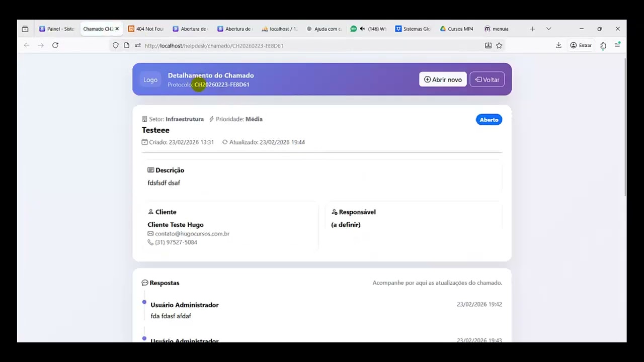This screenshot has height=362, width=644.
Task: Click the Setor building icon
Action: point(144,119)
